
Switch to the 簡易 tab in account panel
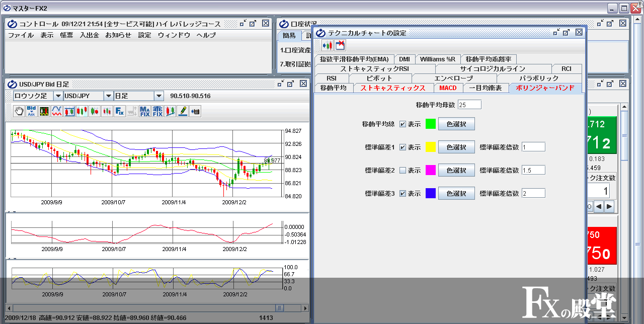click(289, 36)
